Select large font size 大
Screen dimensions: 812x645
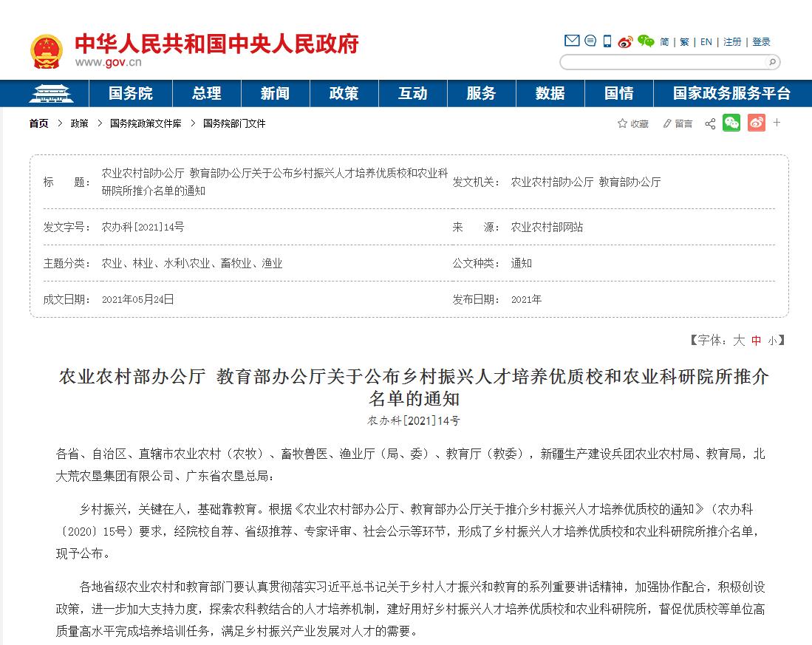[x=738, y=341]
